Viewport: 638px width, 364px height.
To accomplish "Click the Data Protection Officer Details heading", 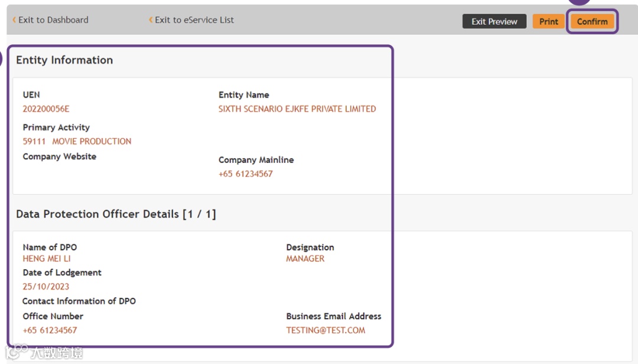I will pyautogui.click(x=116, y=214).
